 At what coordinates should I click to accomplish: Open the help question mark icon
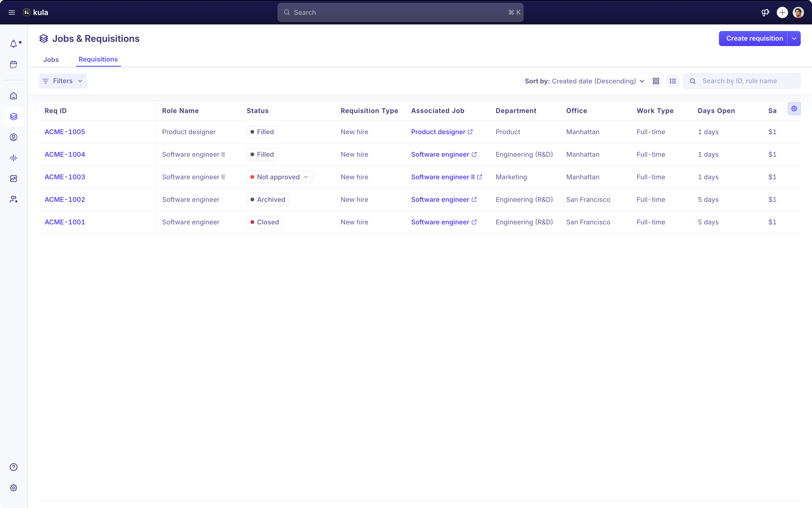point(14,467)
